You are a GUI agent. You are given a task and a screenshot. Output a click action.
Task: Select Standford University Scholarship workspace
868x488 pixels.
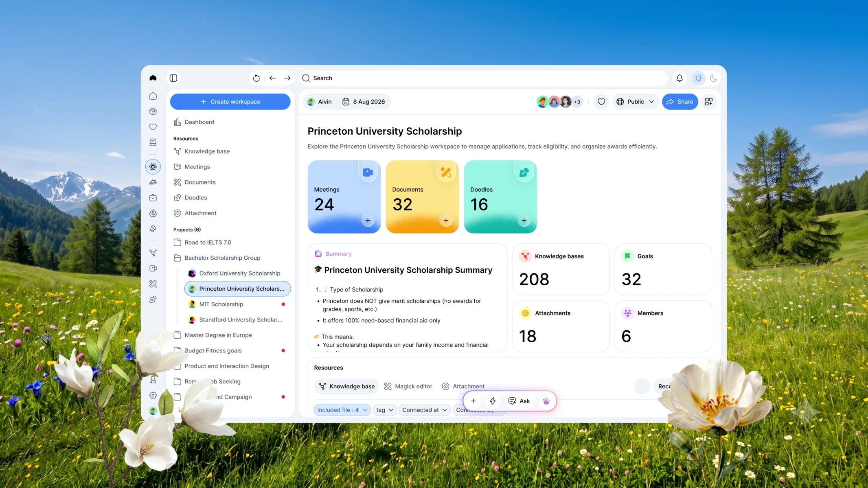tap(237, 320)
